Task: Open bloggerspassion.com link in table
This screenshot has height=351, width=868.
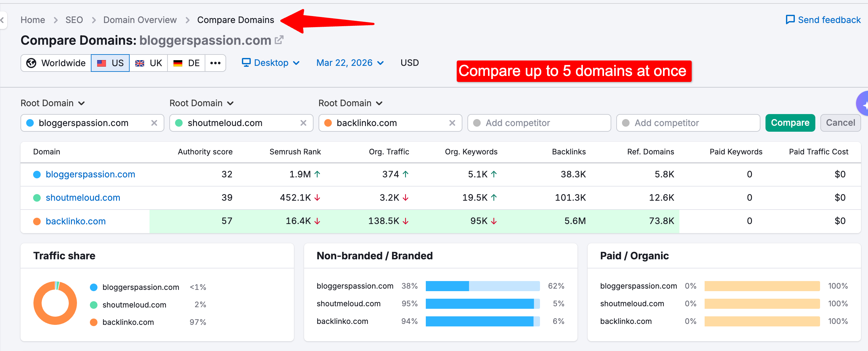Action: pos(90,174)
